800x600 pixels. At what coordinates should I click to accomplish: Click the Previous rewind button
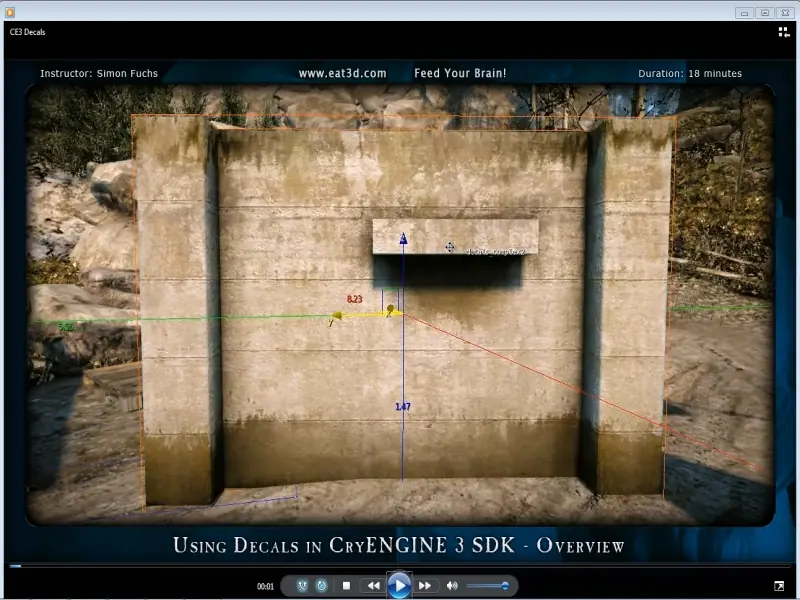373,586
